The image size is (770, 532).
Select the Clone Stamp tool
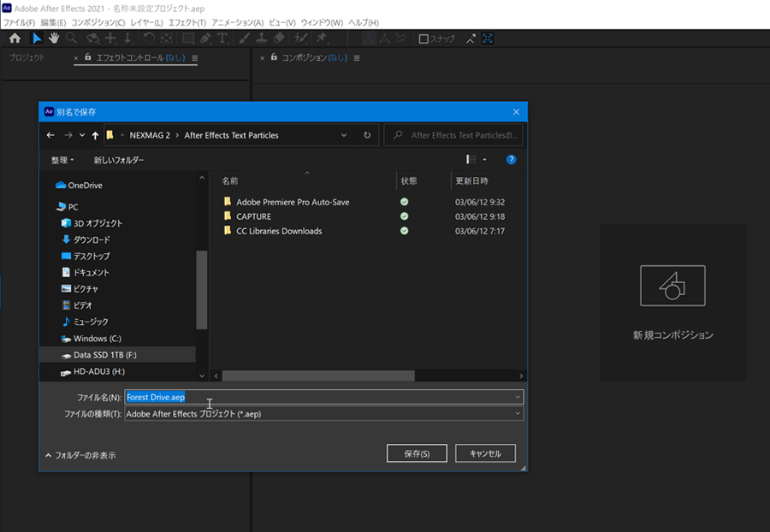(262, 38)
